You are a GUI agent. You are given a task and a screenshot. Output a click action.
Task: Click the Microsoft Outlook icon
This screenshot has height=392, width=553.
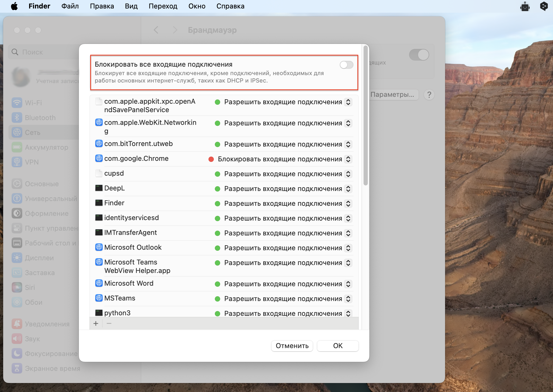[x=99, y=247]
